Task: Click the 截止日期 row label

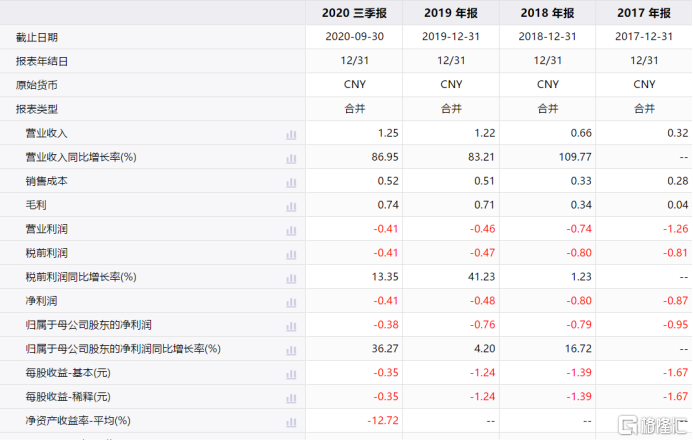Action: tap(37, 37)
